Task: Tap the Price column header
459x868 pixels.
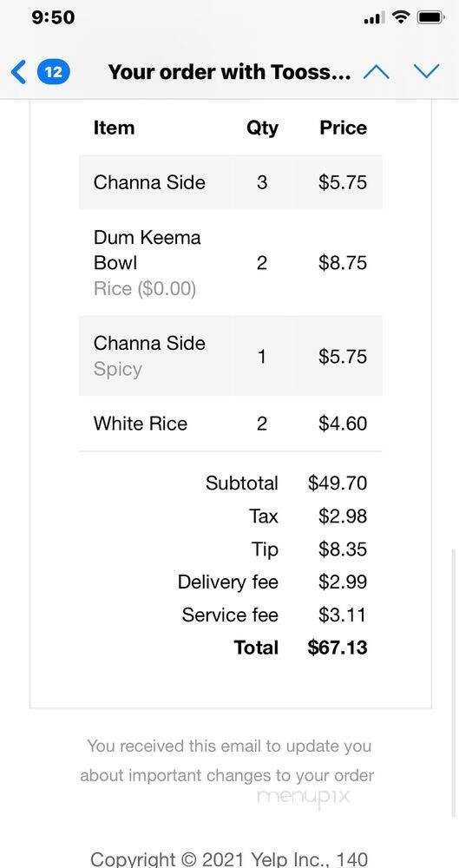Action: point(343,128)
